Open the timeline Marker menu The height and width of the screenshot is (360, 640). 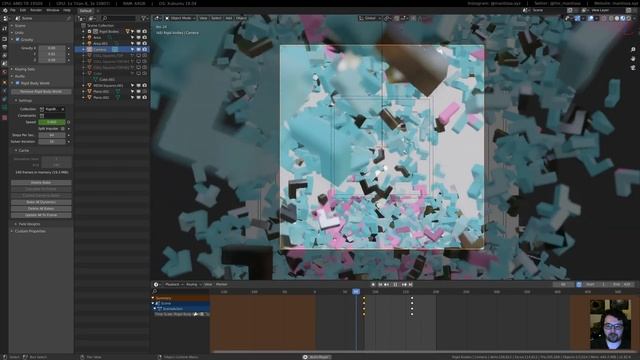222,284
